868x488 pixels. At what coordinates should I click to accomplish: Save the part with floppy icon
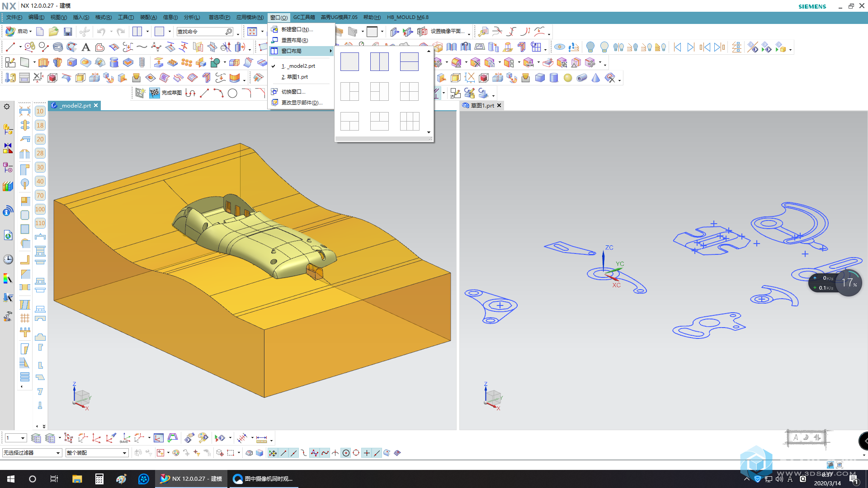click(x=68, y=31)
